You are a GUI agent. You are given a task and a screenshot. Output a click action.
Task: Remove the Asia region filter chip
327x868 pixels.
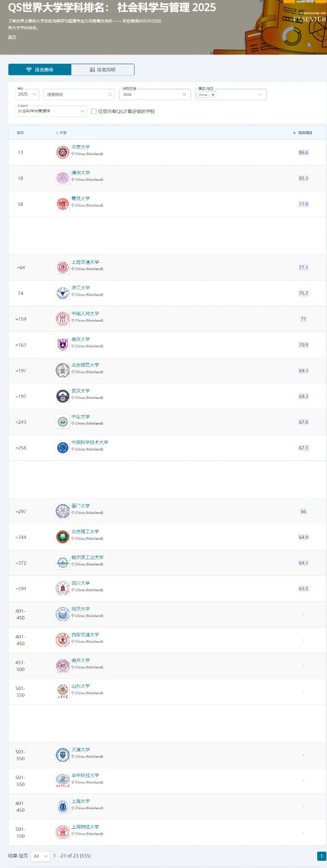click(183, 94)
